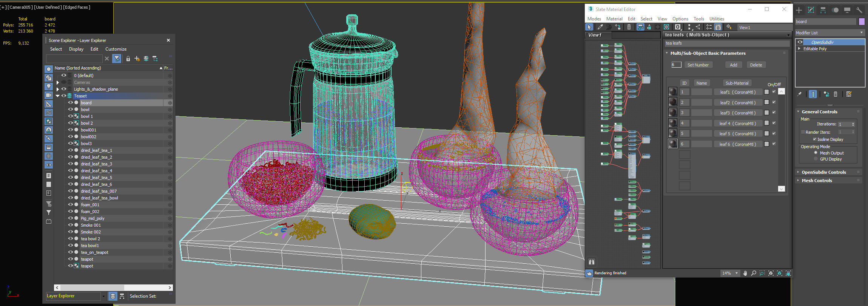868x306 pixels.
Task: Click the Delete sub-material button
Action: (x=756, y=65)
